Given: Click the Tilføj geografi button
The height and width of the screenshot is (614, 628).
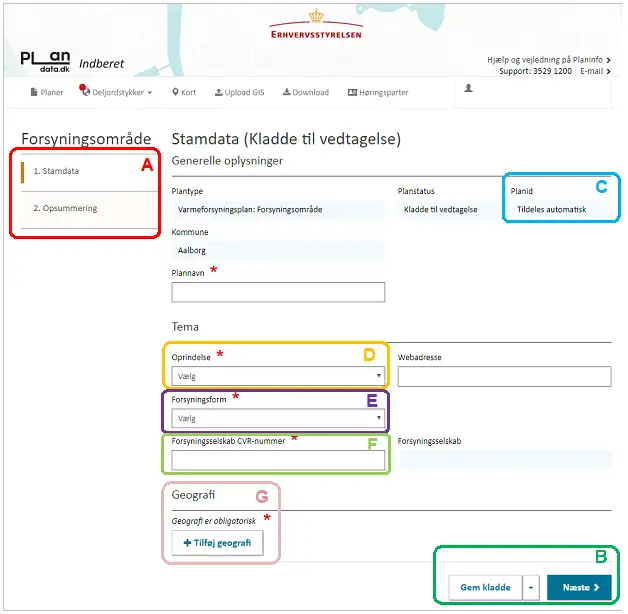Looking at the screenshot, I should (217, 542).
